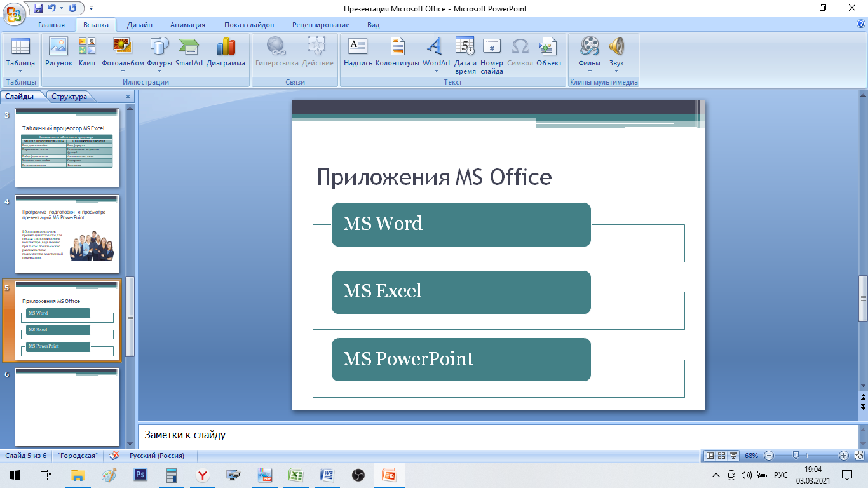Open PowerPoint help question mark icon
The image size is (868, 488).
pos(861,24)
